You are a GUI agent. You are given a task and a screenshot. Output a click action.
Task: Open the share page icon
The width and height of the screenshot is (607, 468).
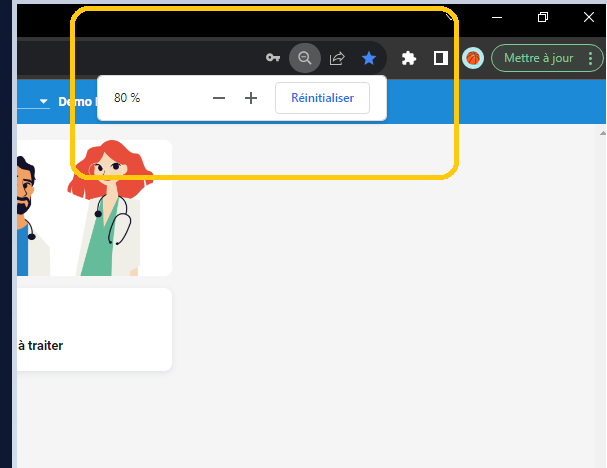point(337,58)
